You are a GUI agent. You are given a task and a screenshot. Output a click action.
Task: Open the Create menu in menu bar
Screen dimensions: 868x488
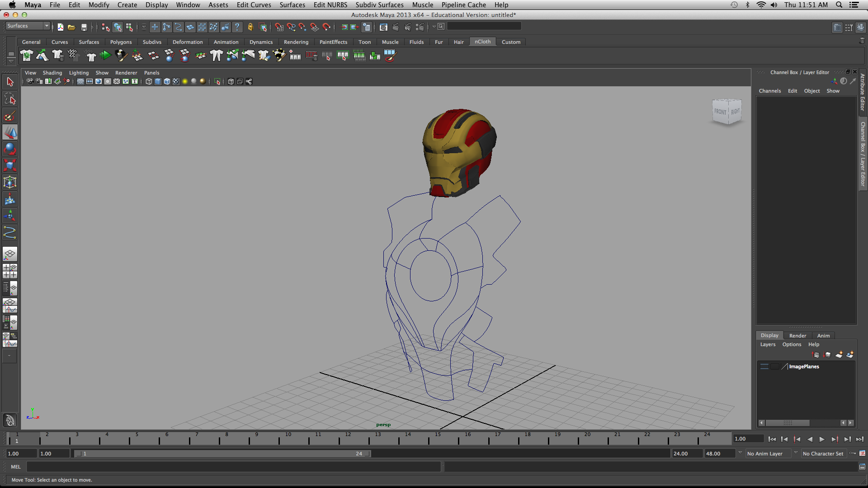click(x=127, y=5)
